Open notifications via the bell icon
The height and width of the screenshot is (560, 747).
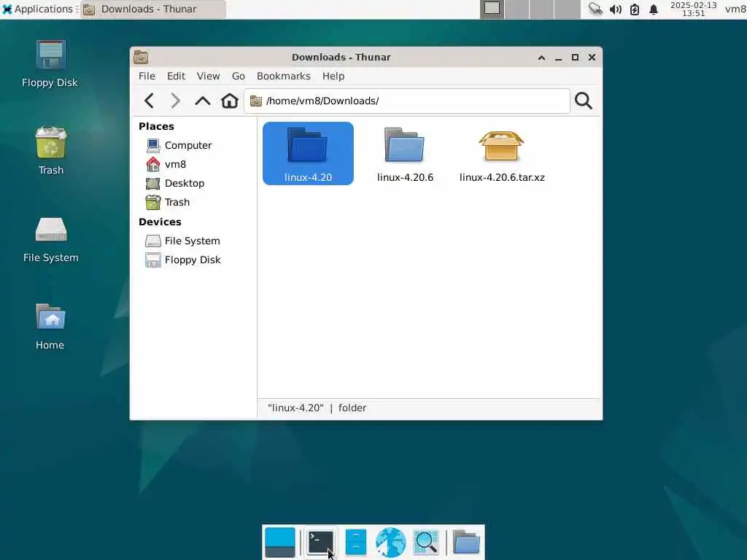(x=654, y=9)
